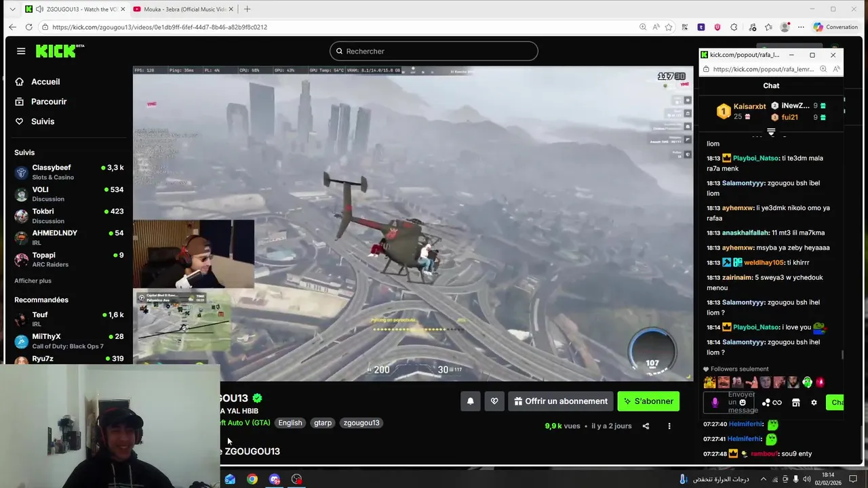Viewport: 868px width, 488px height.
Task: Open AHMEDLNDY followed channel
Action: pyautogui.click(x=68, y=237)
